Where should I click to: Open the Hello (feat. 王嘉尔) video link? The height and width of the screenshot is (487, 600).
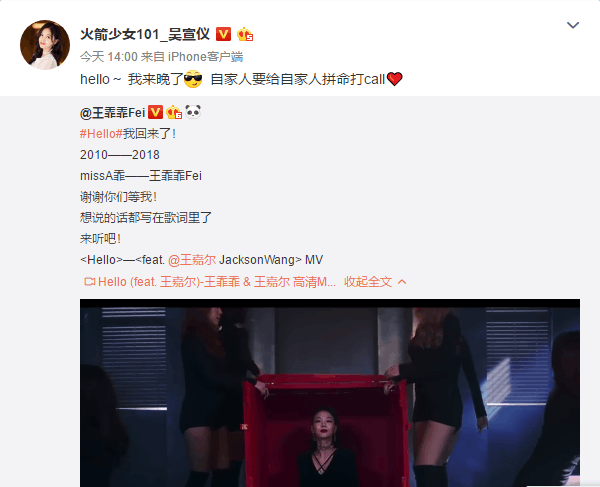217,282
